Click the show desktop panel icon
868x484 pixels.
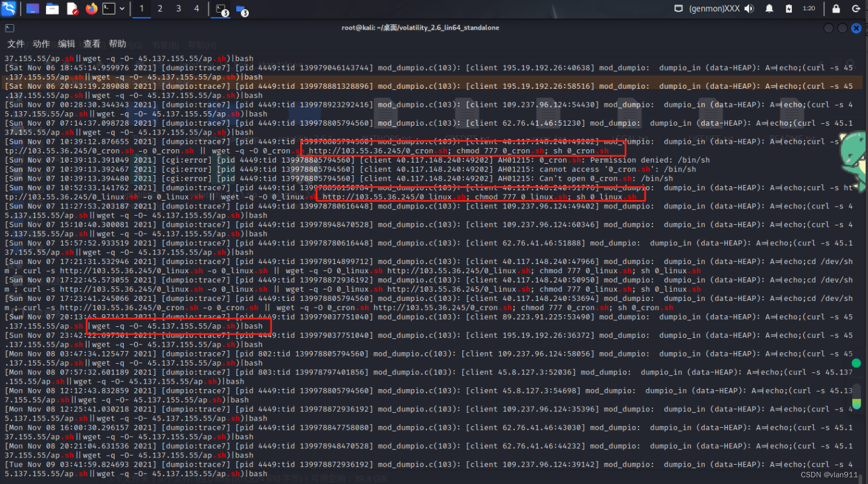33,8
